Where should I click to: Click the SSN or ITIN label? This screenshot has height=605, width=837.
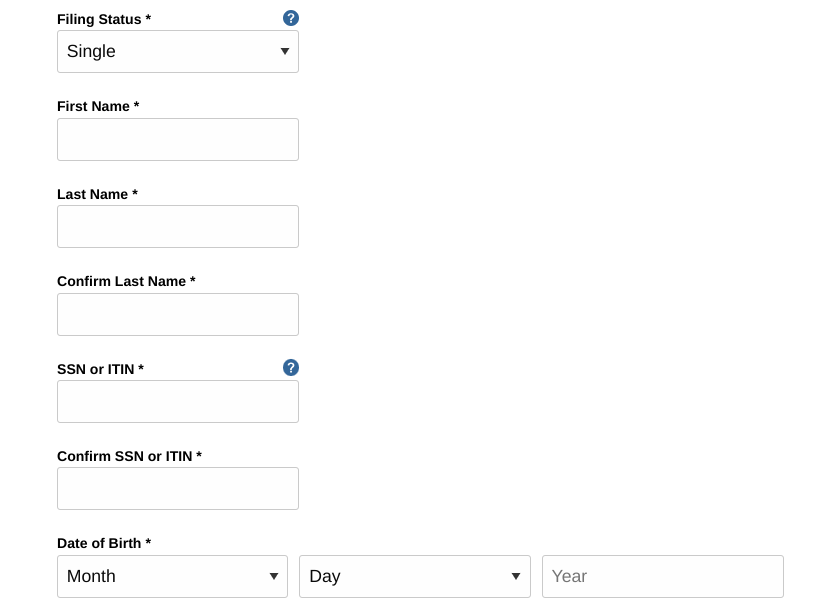(100, 369)
